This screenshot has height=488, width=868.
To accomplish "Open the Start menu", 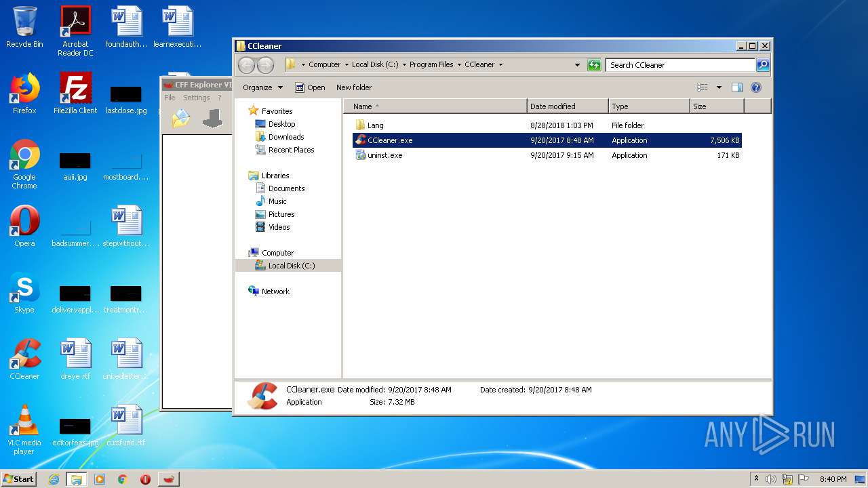I will tap(18, 479).
